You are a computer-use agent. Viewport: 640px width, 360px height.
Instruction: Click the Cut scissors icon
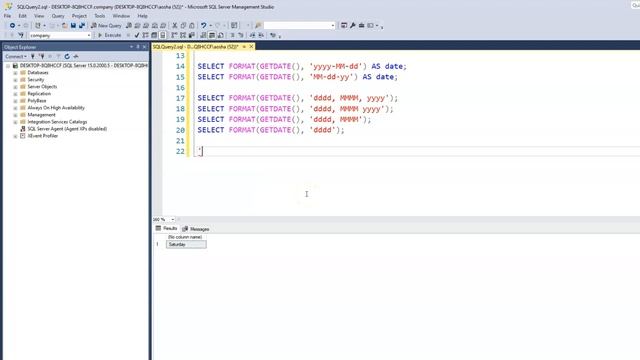pos(175,25)
